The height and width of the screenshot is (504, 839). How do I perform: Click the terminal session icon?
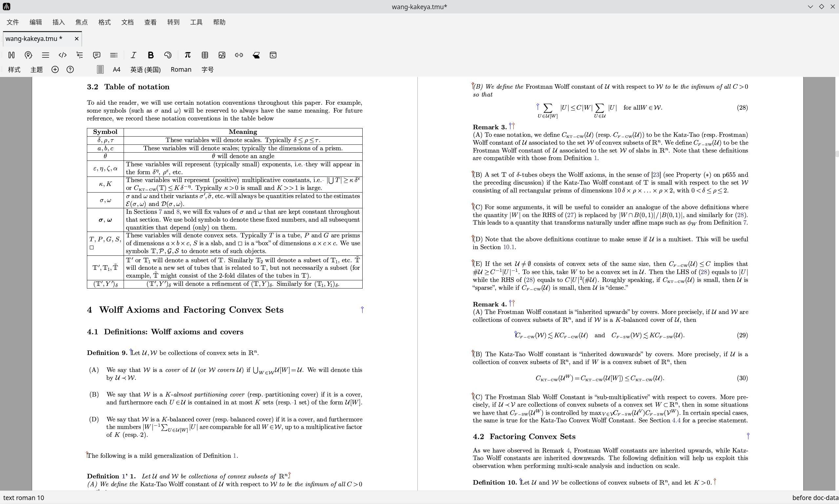click(x=273, y=55)
